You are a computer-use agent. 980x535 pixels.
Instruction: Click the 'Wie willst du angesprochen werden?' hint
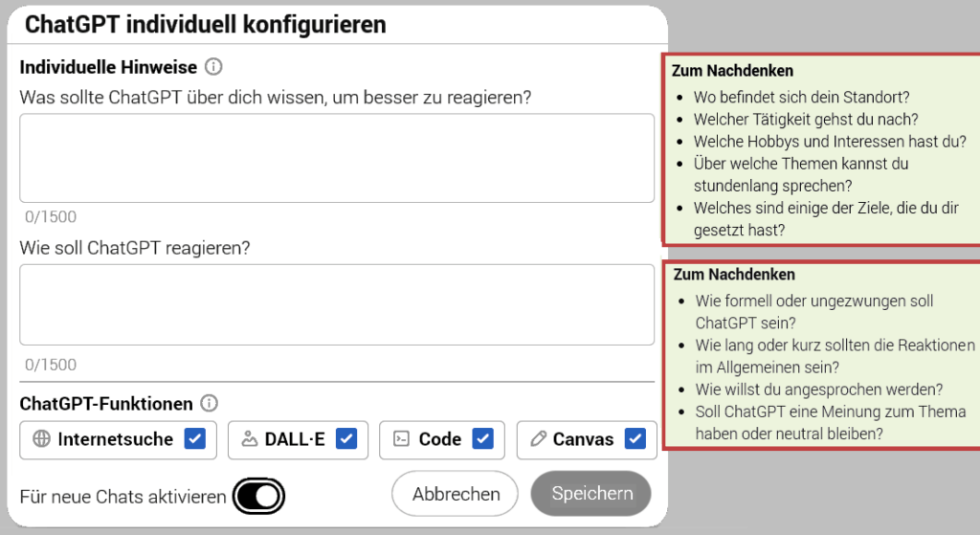(819, 390)
